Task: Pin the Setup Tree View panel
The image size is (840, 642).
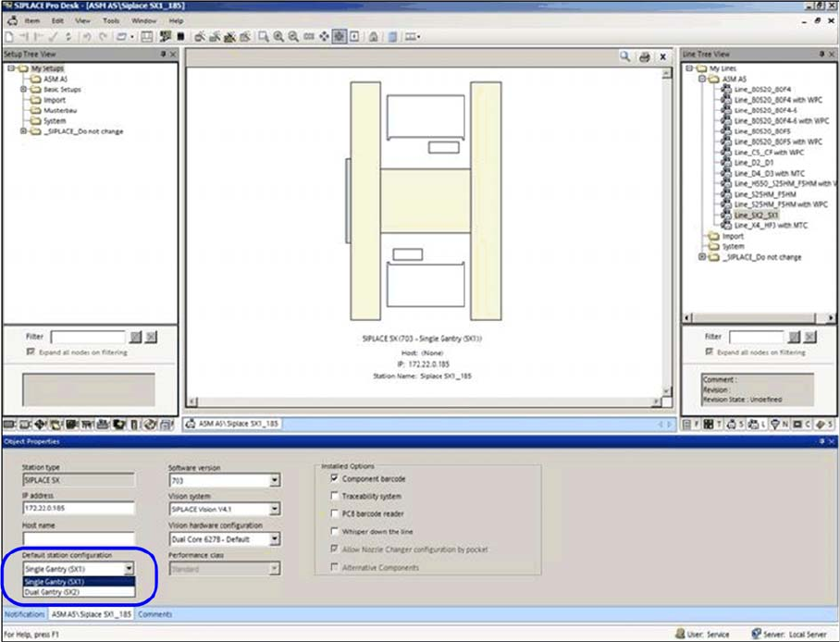Action: coord(164,55)
